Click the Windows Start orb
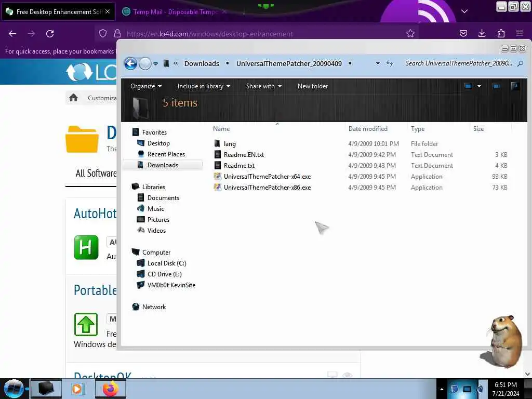Screen dimensions: 532x399 point(14,389)
